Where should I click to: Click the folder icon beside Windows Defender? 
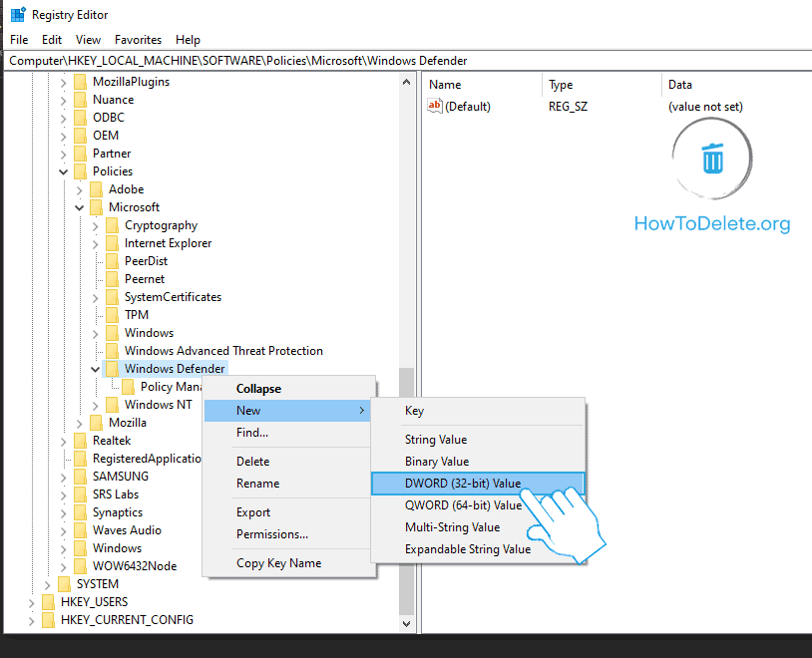tap(113, 368)
